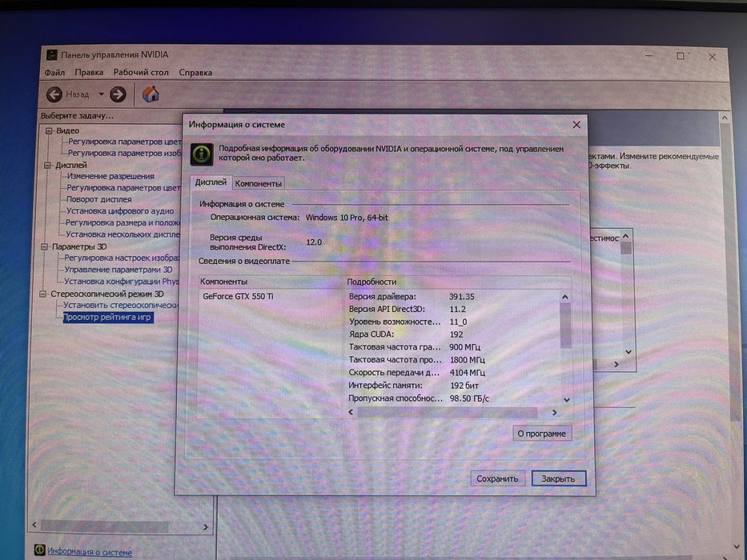Click the Пропускная способность row
The width and height of the screenshot is (747, 560).
pos(452,398)
